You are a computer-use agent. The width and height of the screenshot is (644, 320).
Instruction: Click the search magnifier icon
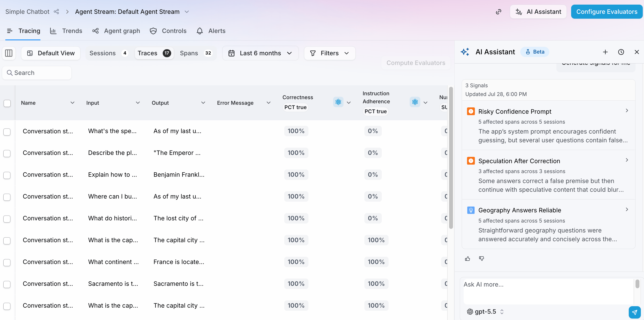coord(10,73)
